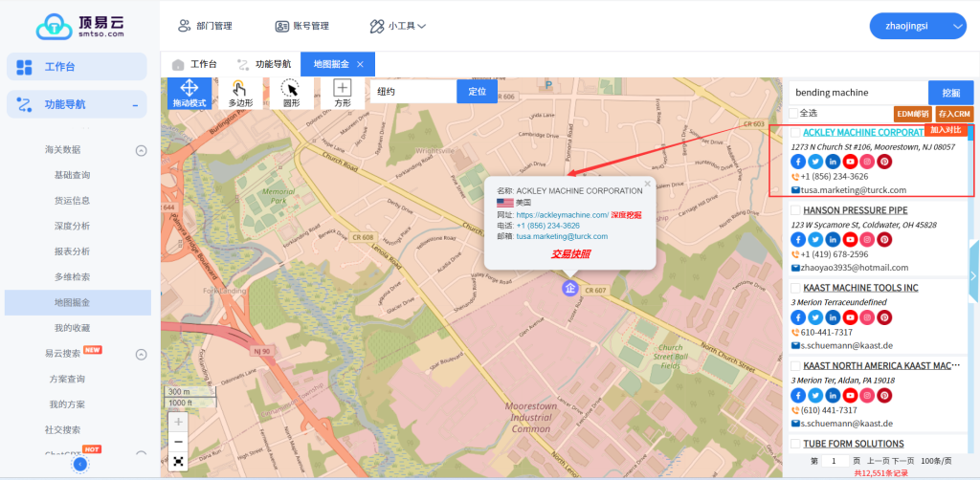Click the map fullscreen icon

(x=178, y=461)
